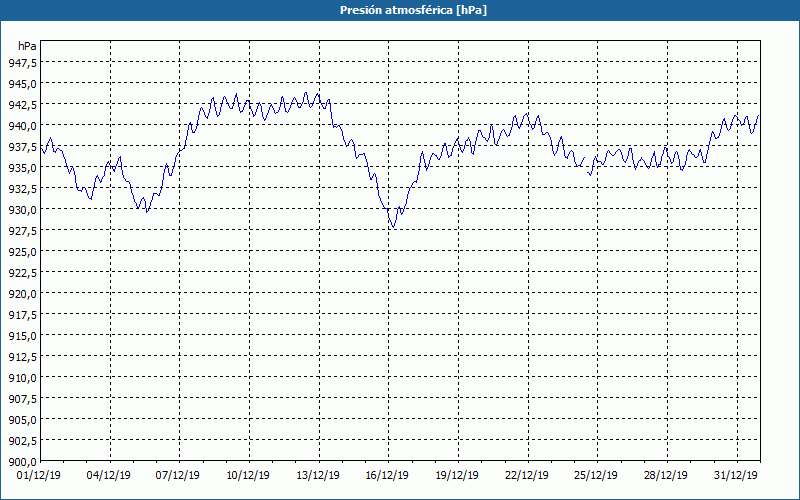800x500 pixels.
Task: Click the 930,0 y-axis value
Action: click(x=22, y=210)
